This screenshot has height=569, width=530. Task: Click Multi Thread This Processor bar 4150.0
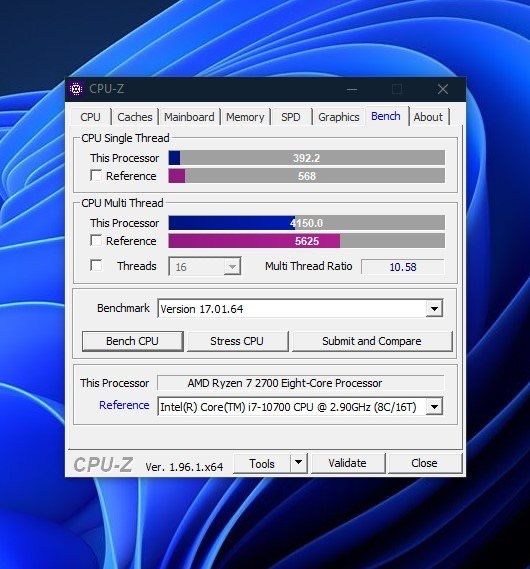pos(307,223)
